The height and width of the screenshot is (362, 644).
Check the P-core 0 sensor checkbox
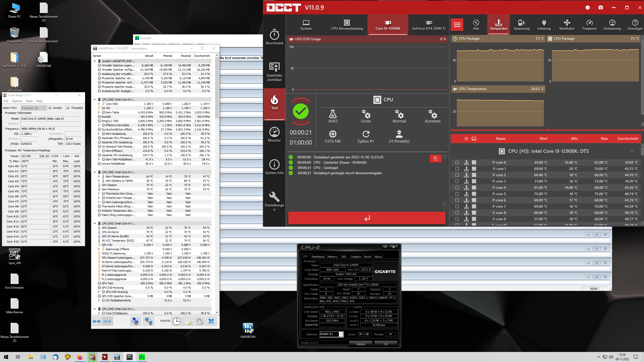pos(457,162)
